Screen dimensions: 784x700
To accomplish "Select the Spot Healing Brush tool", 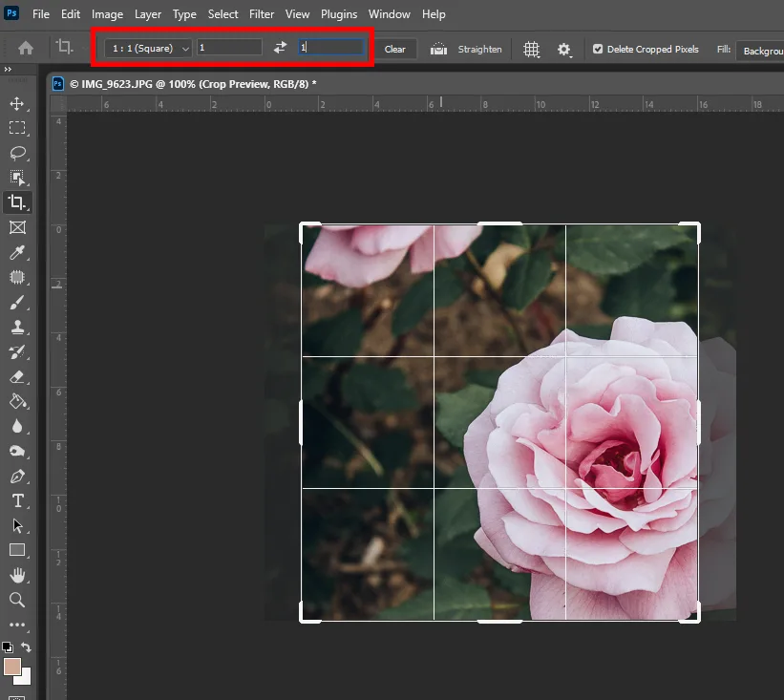I will tap(17, 277).
